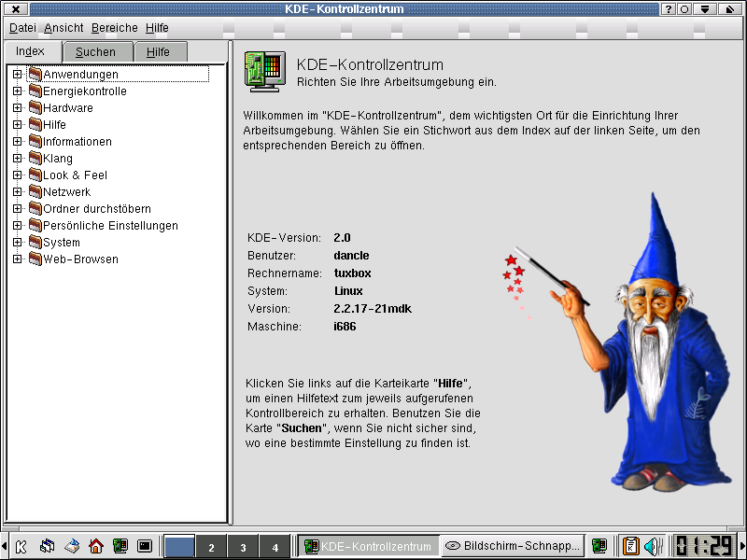747x560 pixels.
Task: Click the user name value "dancle"
Action: click(352, 256)
